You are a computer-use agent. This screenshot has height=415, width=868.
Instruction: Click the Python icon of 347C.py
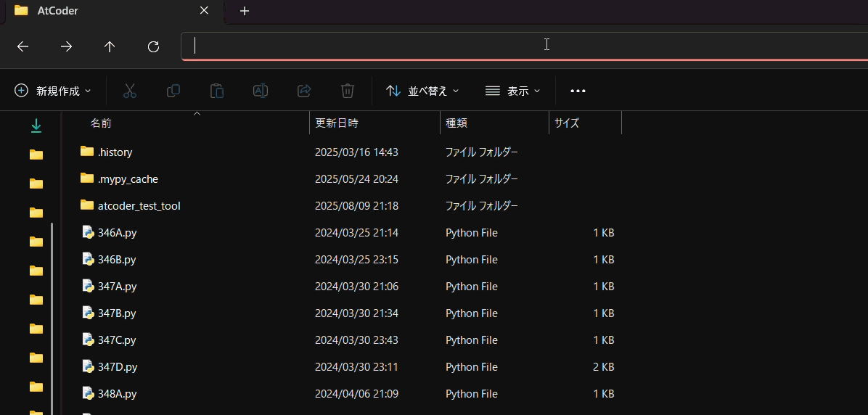tap(88, 340)
